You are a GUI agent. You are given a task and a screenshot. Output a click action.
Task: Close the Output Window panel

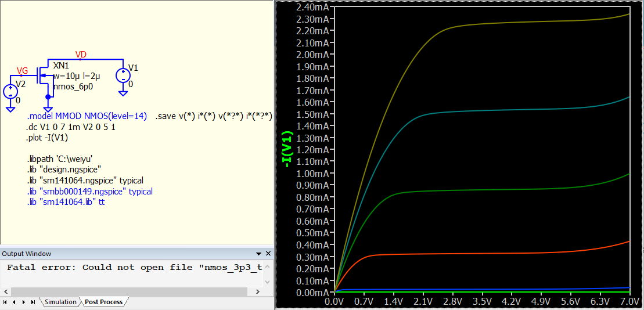click(x=268, y=254)
